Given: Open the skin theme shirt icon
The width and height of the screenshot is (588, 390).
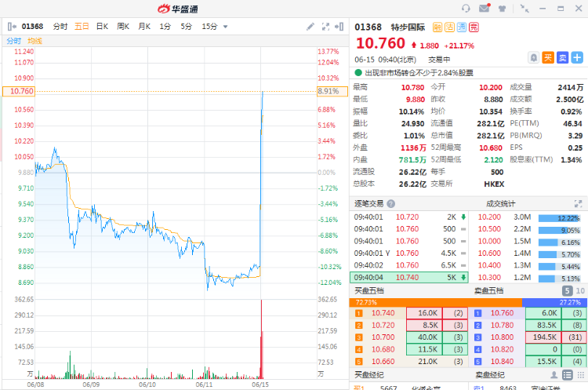Looking at the screenshot, I should [x=502, y=9].
